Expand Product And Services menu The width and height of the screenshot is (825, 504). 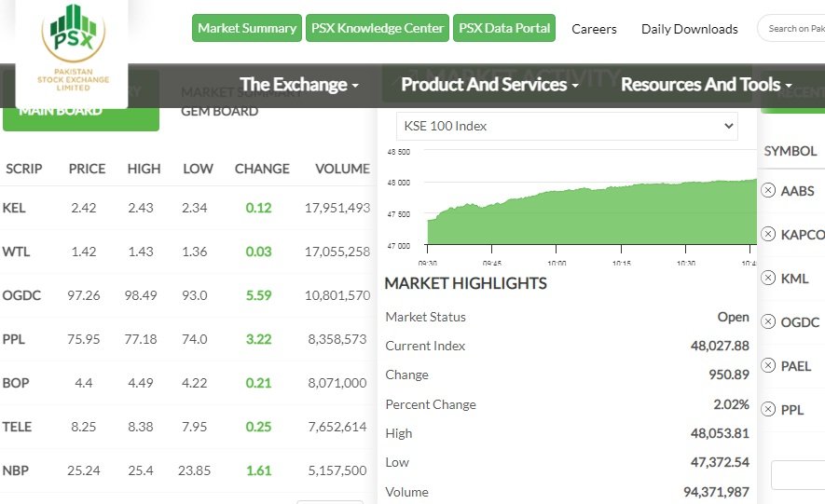[x=489, y=85]
